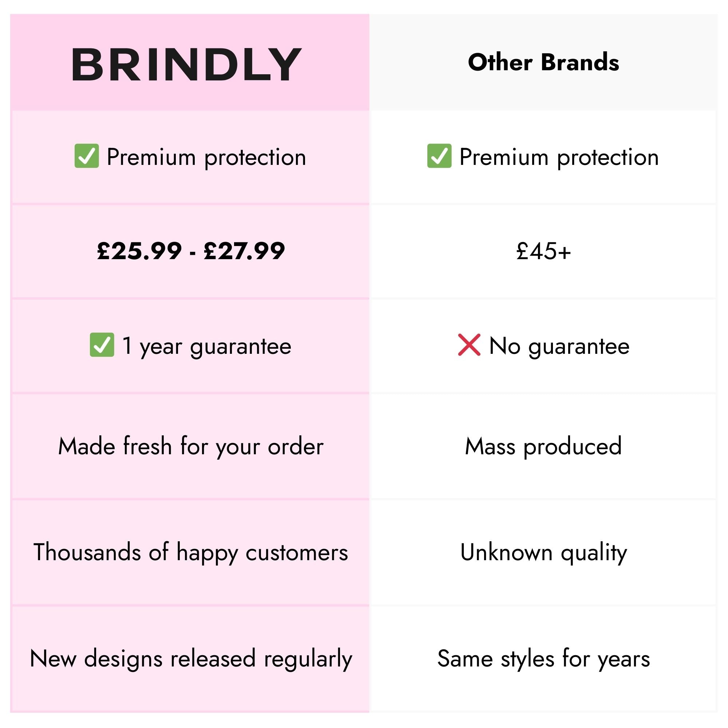Select the Mass produced cell text

tap(543, 447)
